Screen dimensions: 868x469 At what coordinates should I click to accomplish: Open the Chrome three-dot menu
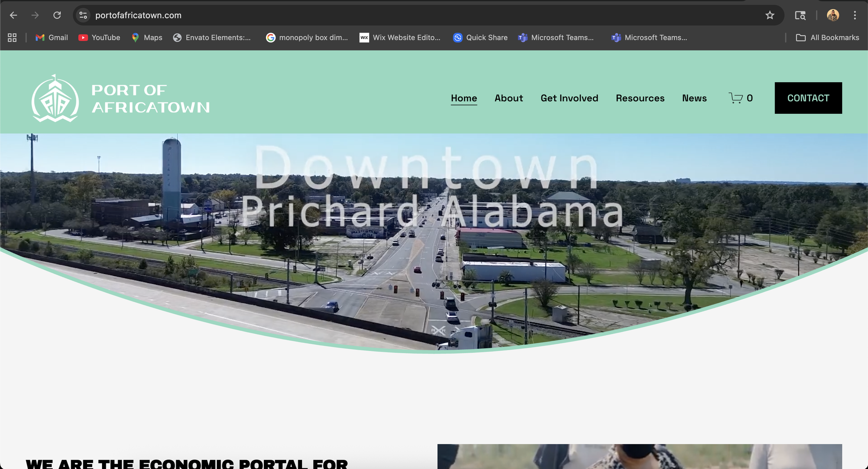tap(855, 15)
